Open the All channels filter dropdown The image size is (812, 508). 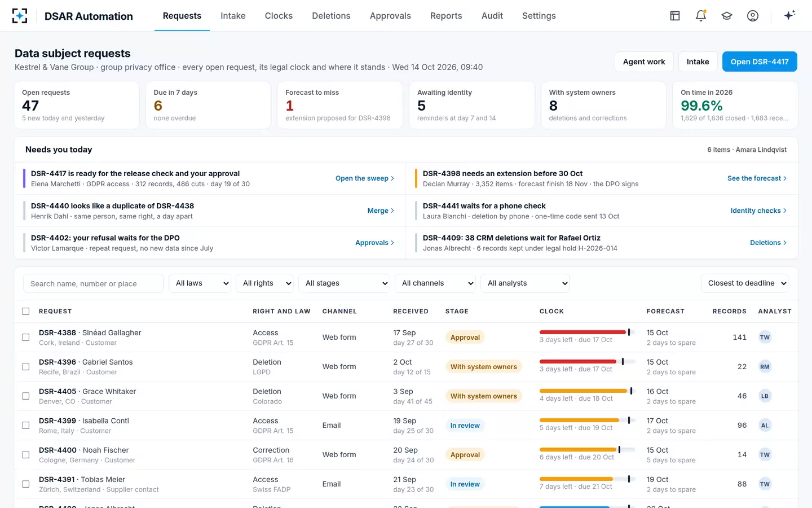point(435,283)
